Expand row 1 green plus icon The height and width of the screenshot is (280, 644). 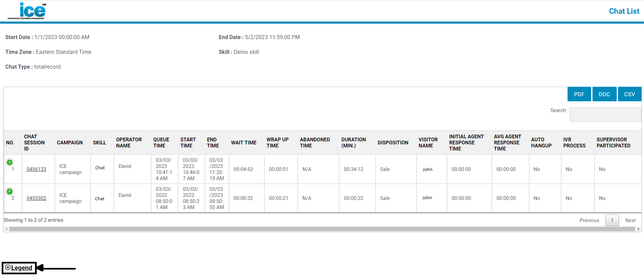(x=10, y=163)
